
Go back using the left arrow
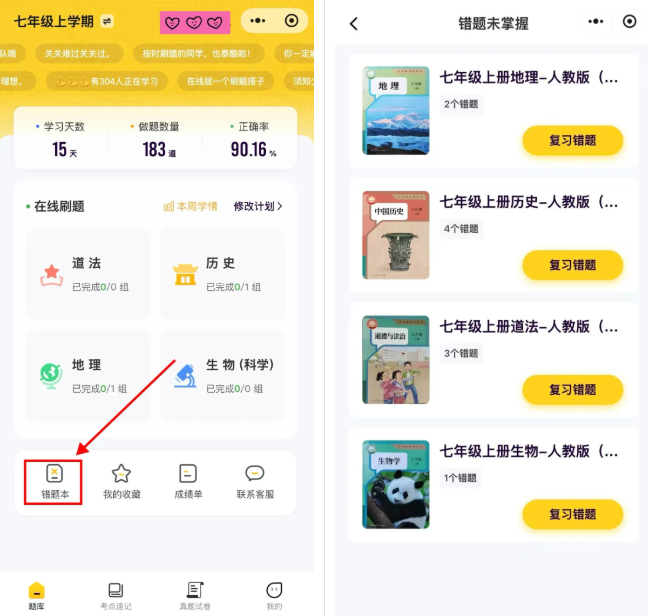pos(354,24)
